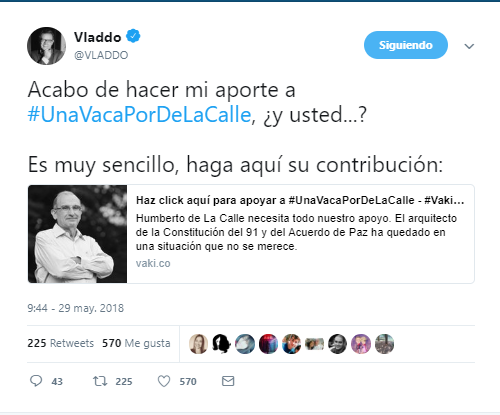Screen dimensions: 500x415
Task: Expand tweet options chevron menu
Action: 469,46
